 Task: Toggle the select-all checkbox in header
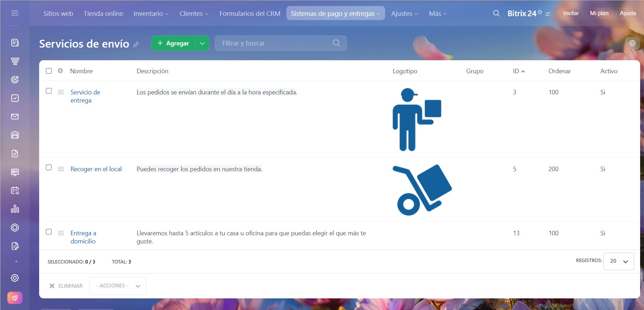(49, 71)
